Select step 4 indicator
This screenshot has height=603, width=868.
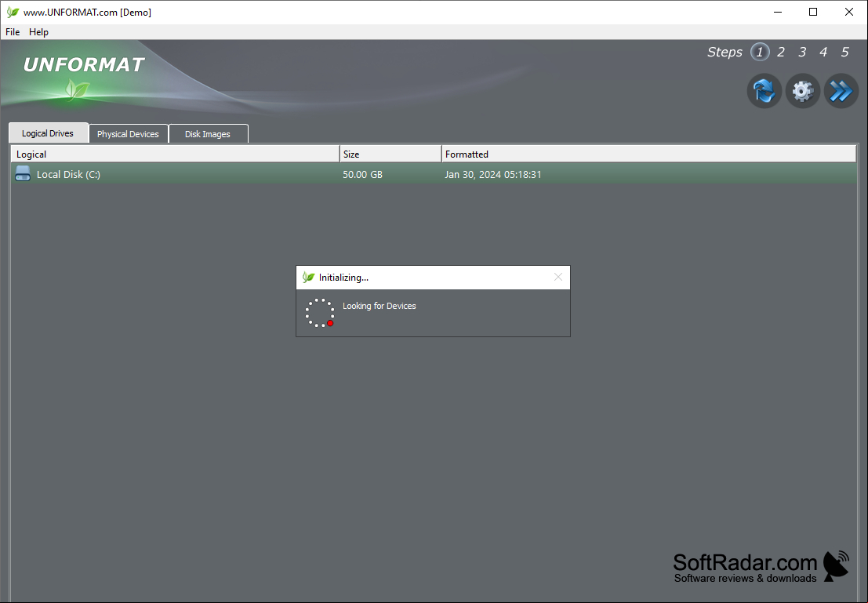(x=823, y=52)
